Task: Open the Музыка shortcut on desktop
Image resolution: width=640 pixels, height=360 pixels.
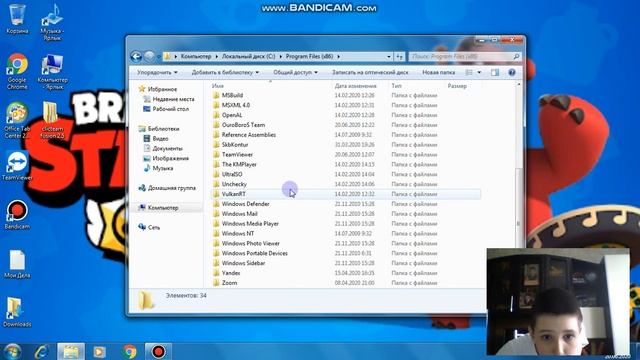Action: (x=51, y=22)
